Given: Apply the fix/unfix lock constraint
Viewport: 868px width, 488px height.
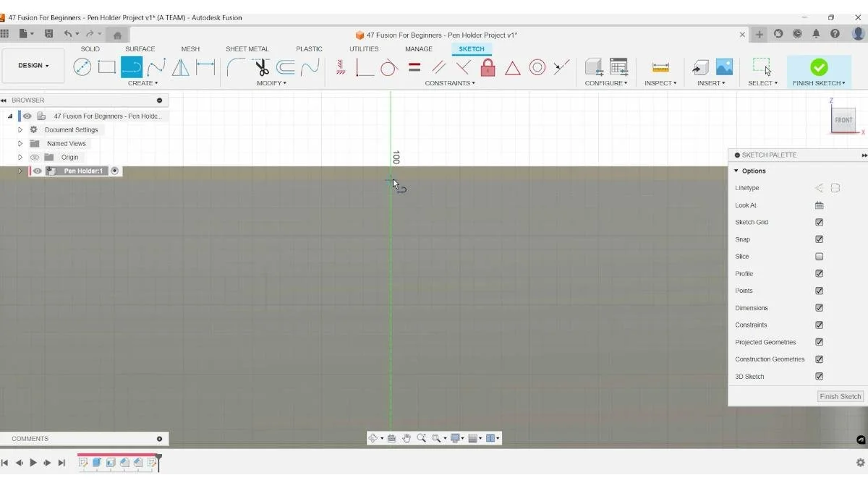Looking at the screenshot, I should pyautogui.click(x=488, y=67).
